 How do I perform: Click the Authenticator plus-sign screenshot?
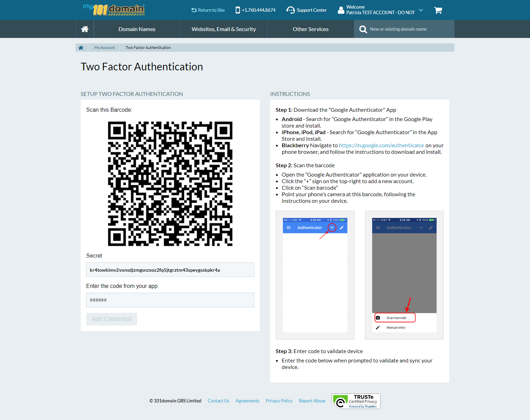(x=315, y=275)
